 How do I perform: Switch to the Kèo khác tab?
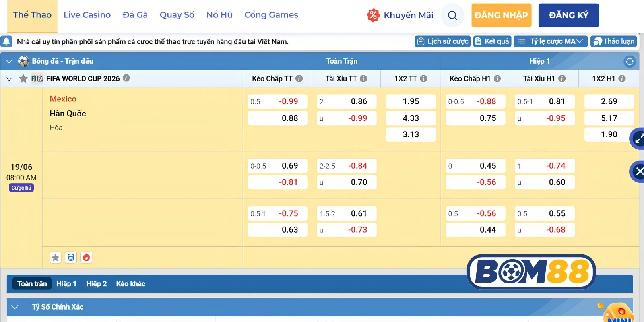pos(131,284)
